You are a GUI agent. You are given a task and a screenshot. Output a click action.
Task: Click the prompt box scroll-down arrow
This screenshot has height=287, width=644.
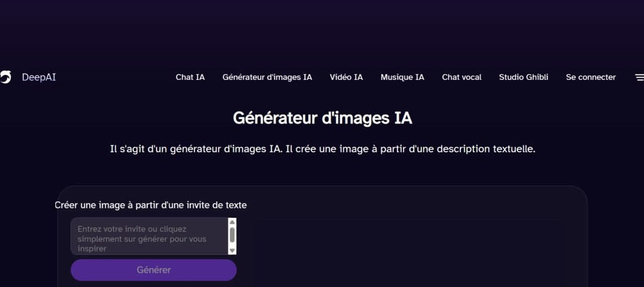[x=233, y=250]
